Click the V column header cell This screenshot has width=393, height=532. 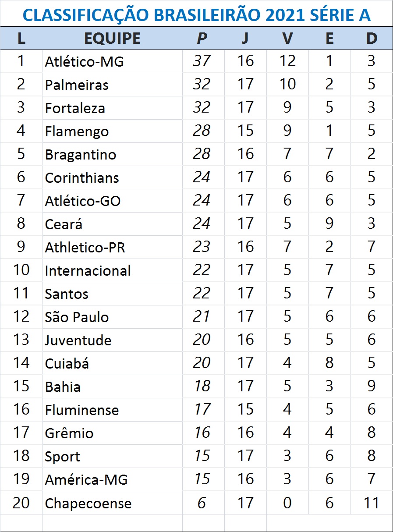[x=287, y=39]
